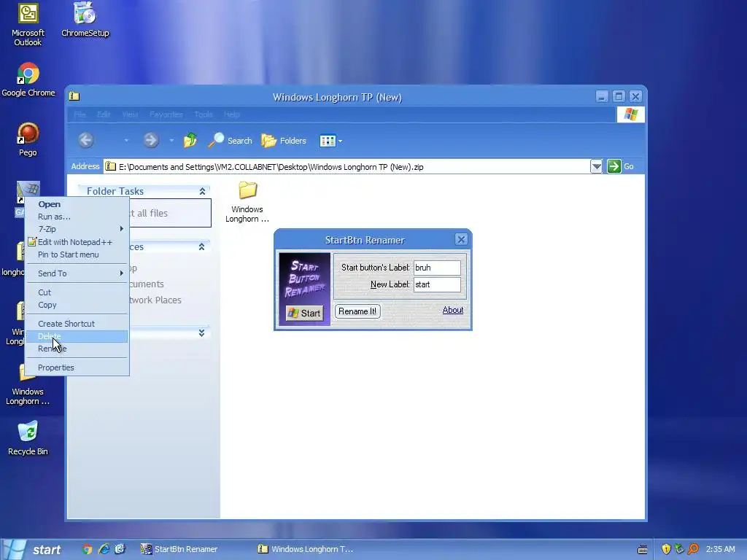
Task: Maximize the Windows Longhorn TP window
Action: tap(619, 97)
